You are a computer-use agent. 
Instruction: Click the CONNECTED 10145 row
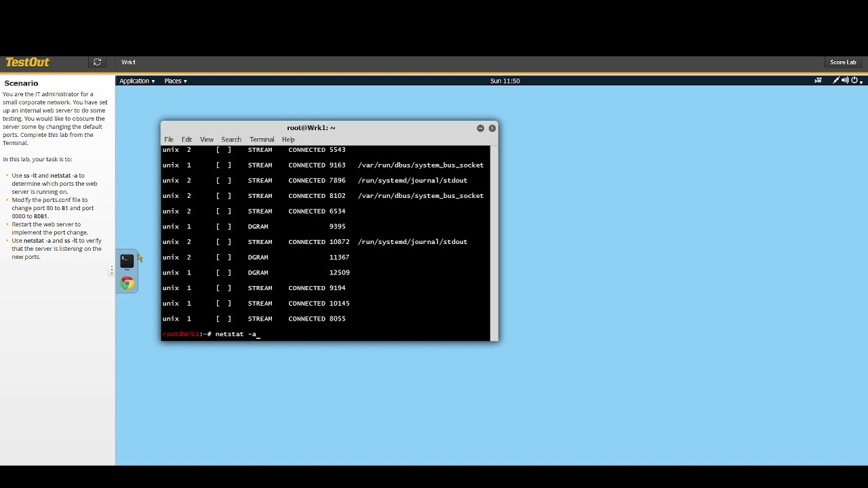[256, 304]
